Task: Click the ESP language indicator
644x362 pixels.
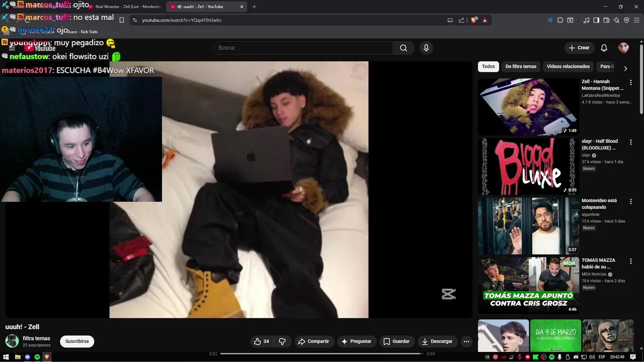Action: tap(602, 357)
